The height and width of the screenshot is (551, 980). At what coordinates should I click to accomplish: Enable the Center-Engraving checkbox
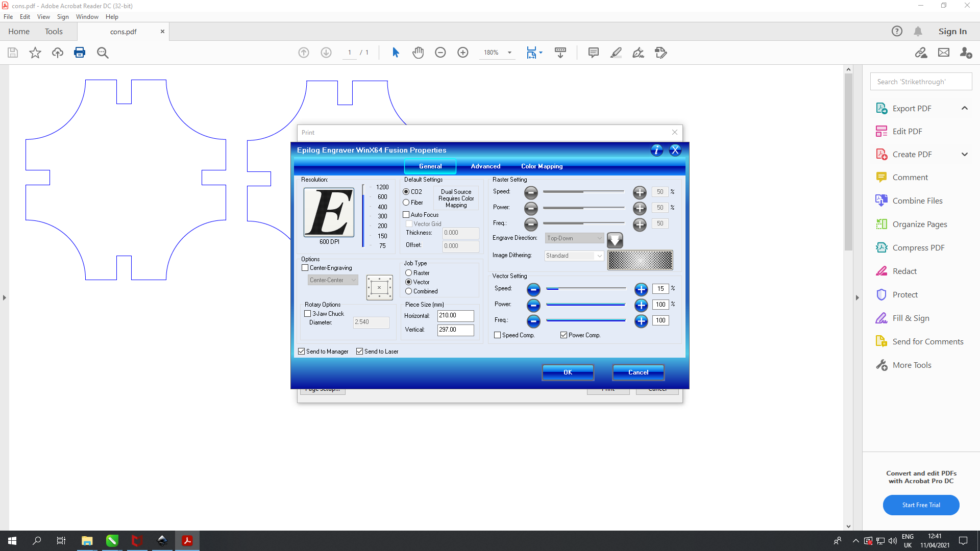tap(305, 268)
